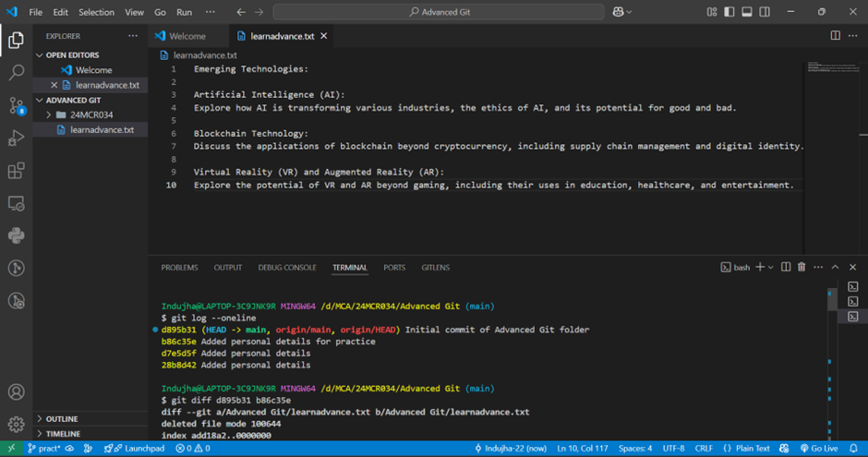
Task: Open the UTF-8 encoding selector
Action: pyautogui.click(x=673, y=448)
